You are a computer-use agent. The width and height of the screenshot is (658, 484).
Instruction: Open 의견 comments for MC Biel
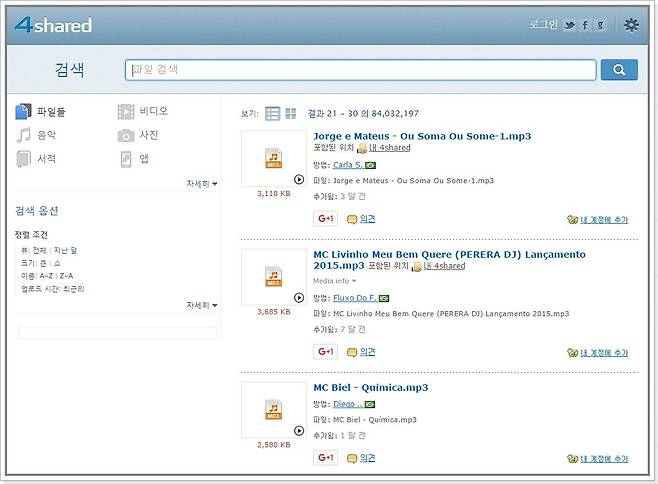[x=368, y=458]
